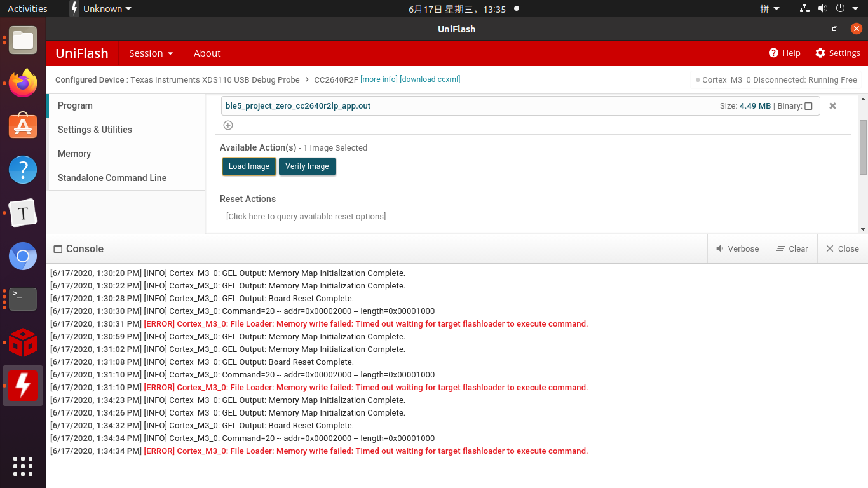Open the Activities overview
The height and width of the screenshot is (488, 868).
(27, 9)
